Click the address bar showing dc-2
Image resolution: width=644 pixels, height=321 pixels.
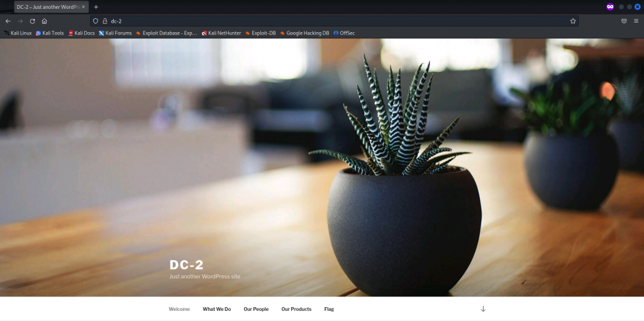point(334,21)
